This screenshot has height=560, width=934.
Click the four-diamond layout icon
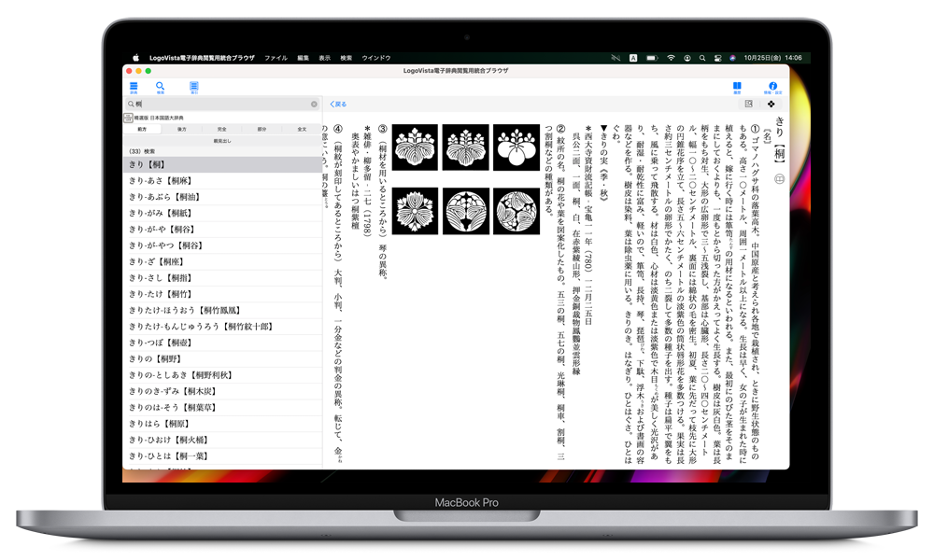click(x=771, y=104)
